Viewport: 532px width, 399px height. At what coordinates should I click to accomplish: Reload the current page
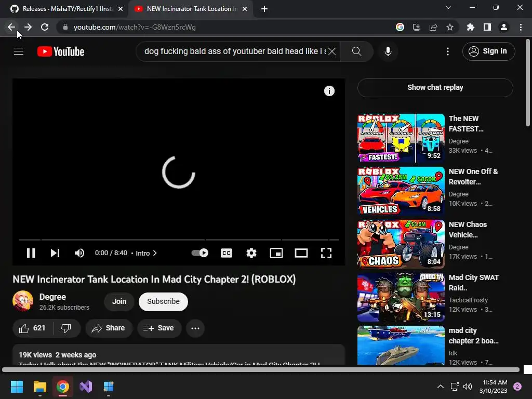pos(45,27)
